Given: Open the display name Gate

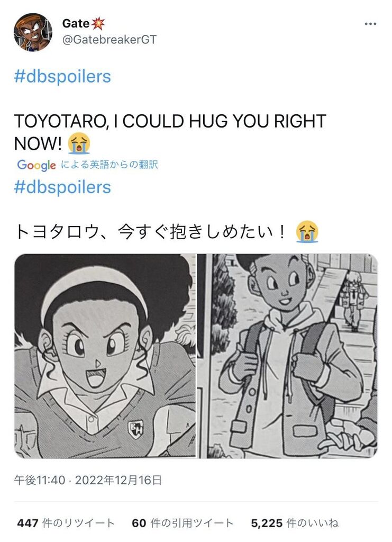Looking at the screenshot, I should 76,23.
